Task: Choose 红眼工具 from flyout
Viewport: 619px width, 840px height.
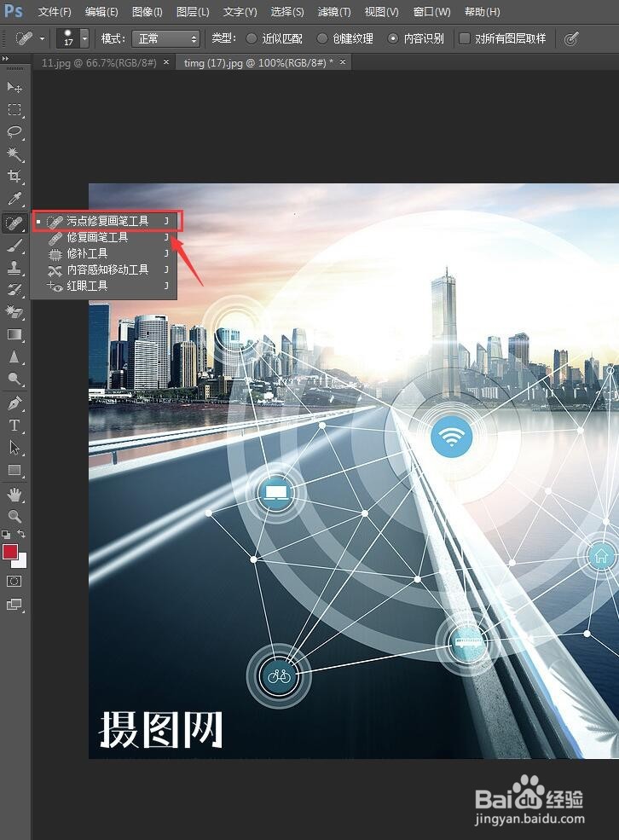Action: (x=104, y=286)
